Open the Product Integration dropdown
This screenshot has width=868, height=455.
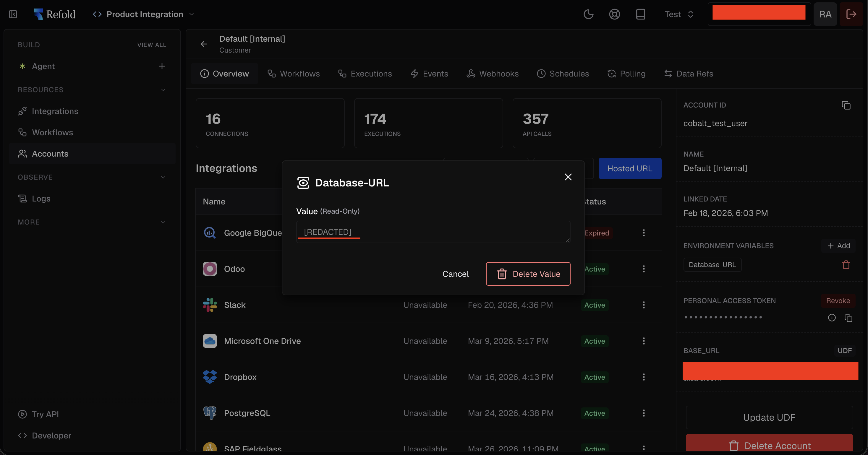pyautogui.click(x=144, y=14)
